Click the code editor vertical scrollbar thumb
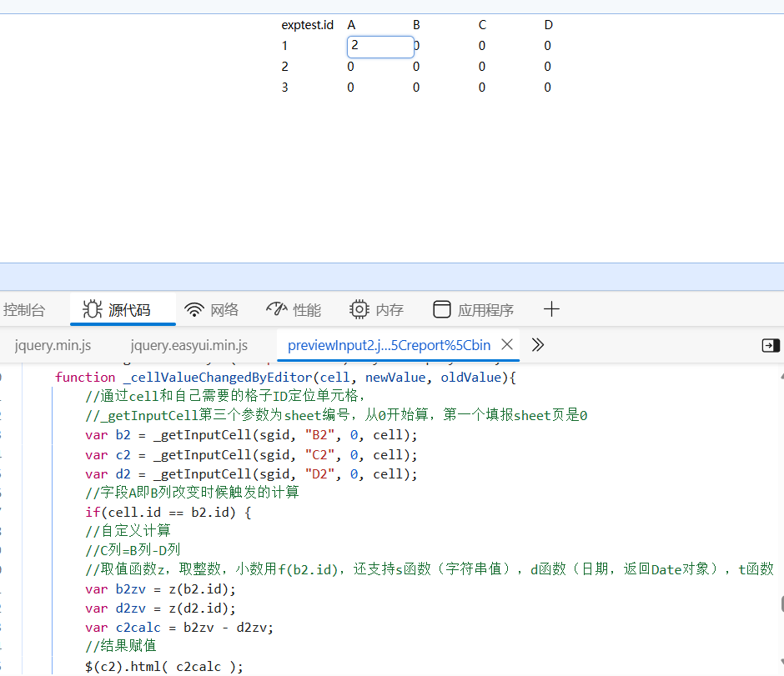784x676 pixels. click(x=781, y=604)
